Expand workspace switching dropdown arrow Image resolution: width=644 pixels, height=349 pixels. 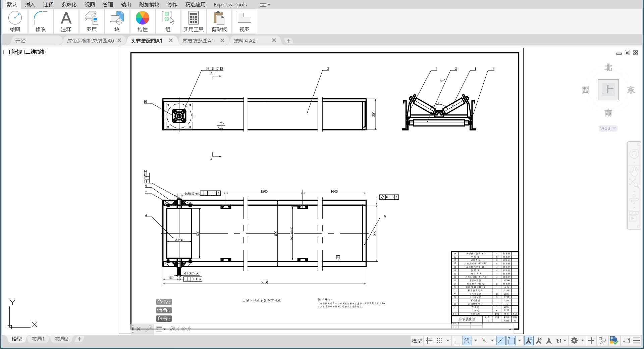[x=583, y=341]
